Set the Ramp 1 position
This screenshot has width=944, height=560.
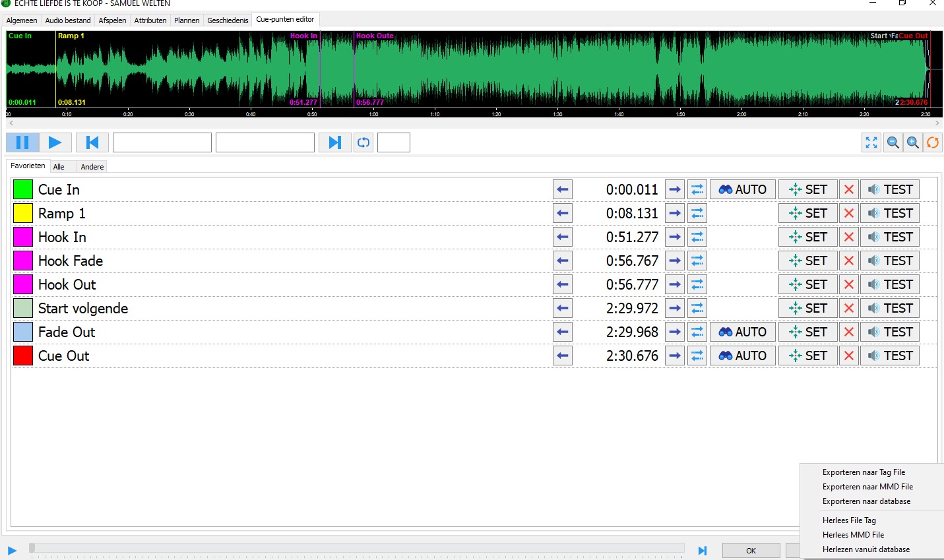click(x=808, y=214)
